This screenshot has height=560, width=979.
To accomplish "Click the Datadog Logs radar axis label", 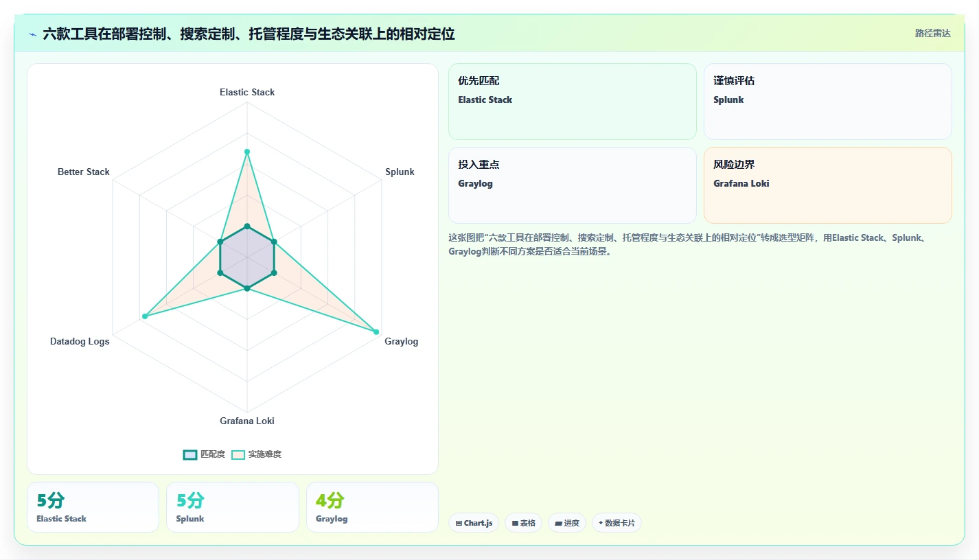I will [x=80, y=341].
